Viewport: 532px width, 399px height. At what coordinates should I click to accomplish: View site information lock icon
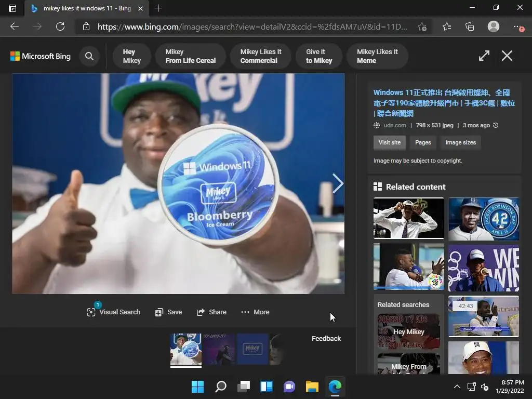[x=86, y=26]
